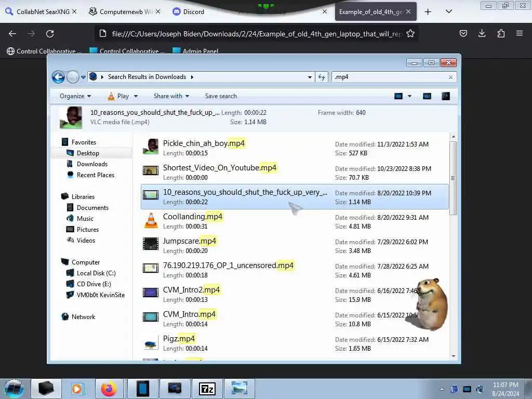
Task: Select Pickle_chin_ah_boy.mp4 file
Action: 295,148
